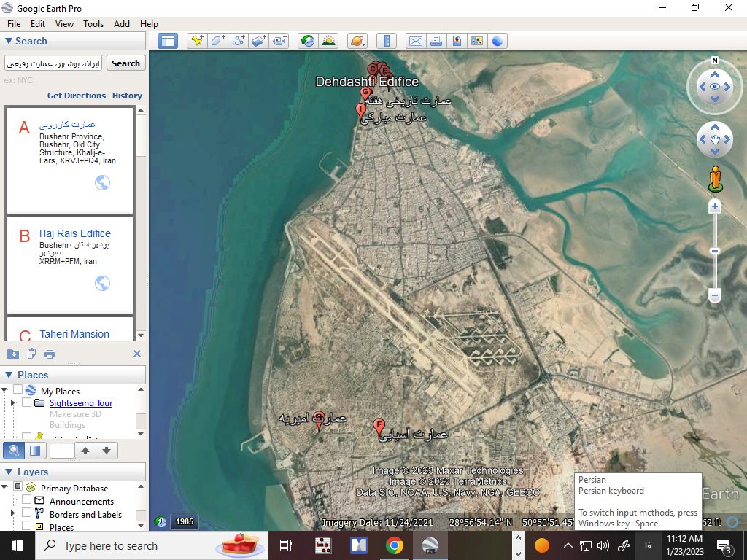
Task: Check the Borders and Labels layer
Action: pyautogui.click(x=27, y=514)
